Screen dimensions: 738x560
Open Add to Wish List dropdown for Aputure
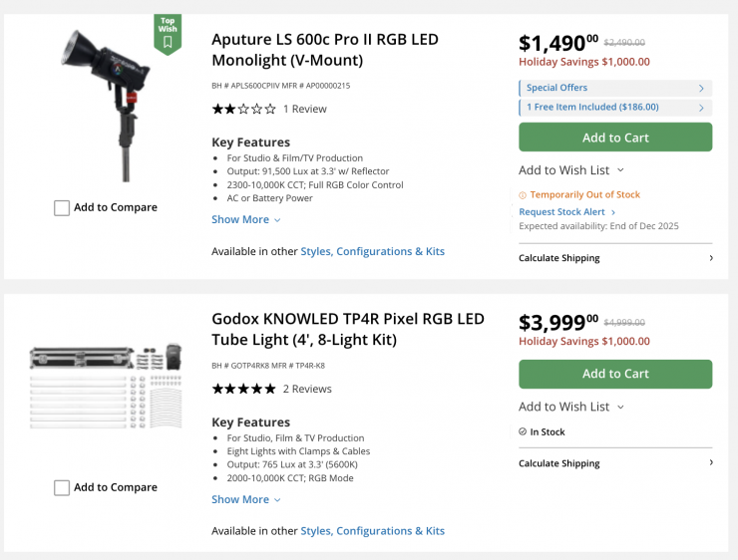click(x=571, y=170)
